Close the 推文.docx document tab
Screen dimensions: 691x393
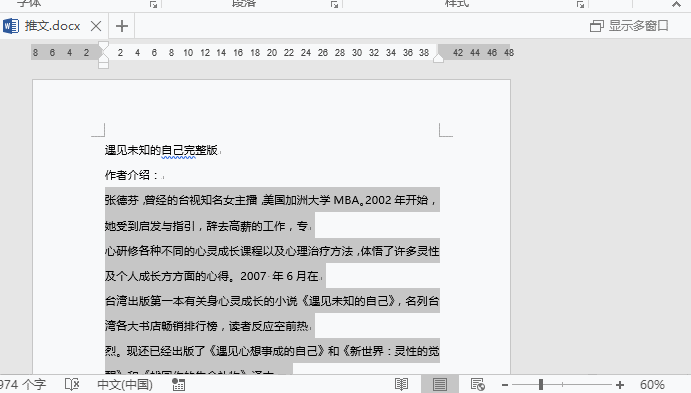[96, 26]
